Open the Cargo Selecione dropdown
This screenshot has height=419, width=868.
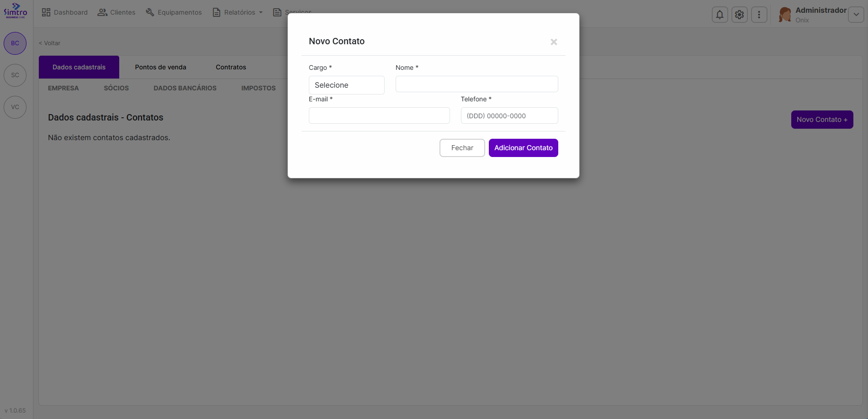click(346, 85)
